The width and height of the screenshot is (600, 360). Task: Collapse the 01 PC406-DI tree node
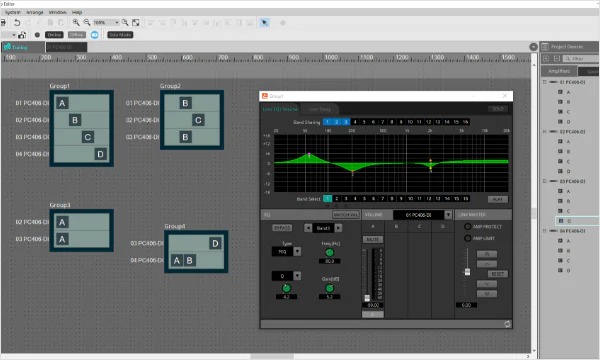545,82
